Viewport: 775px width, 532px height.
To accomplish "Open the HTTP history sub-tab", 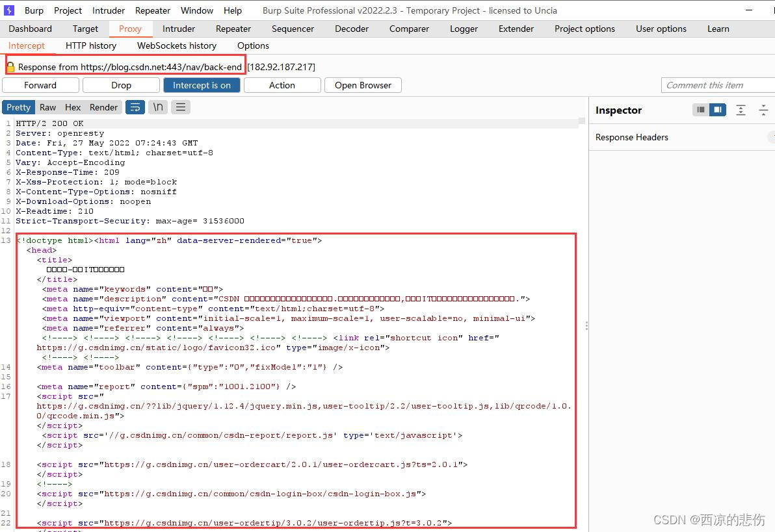I will (91, 45).
